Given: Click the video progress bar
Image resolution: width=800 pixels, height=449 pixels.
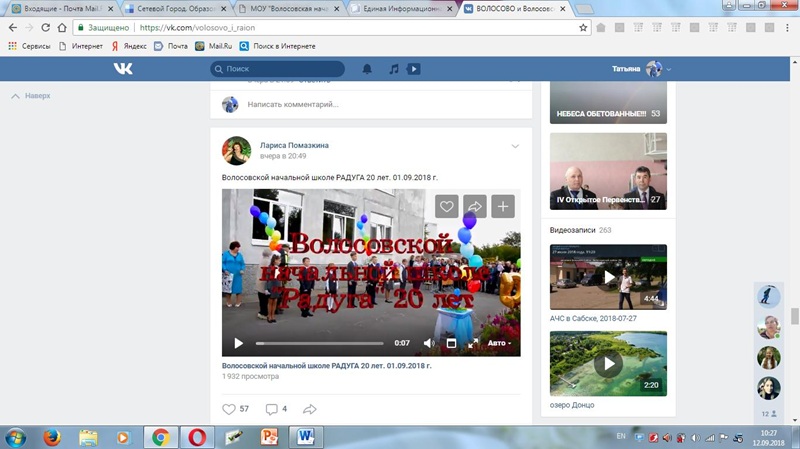Looking at the screenshot, I should pyautogui.click(x=319, y=343).
